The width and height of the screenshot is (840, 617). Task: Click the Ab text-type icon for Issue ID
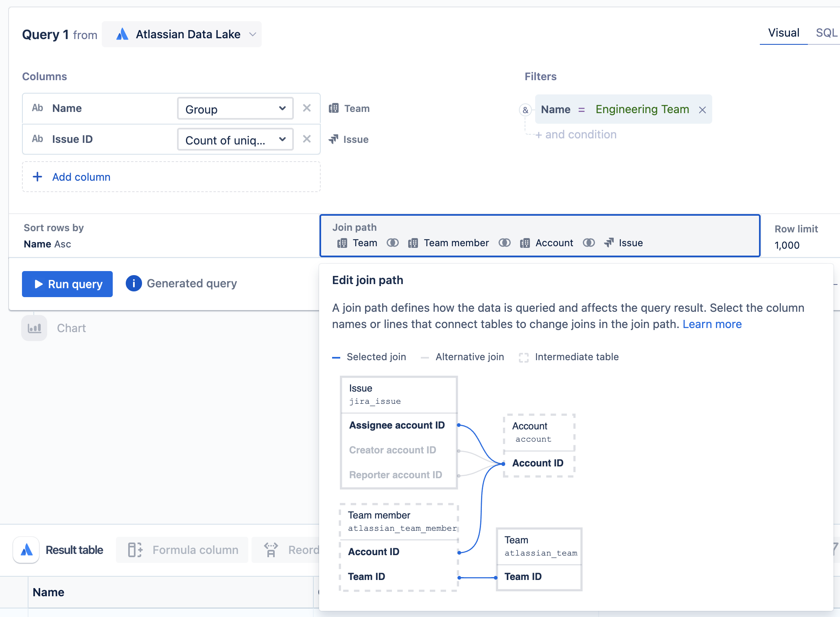click(x=37, y=139)
